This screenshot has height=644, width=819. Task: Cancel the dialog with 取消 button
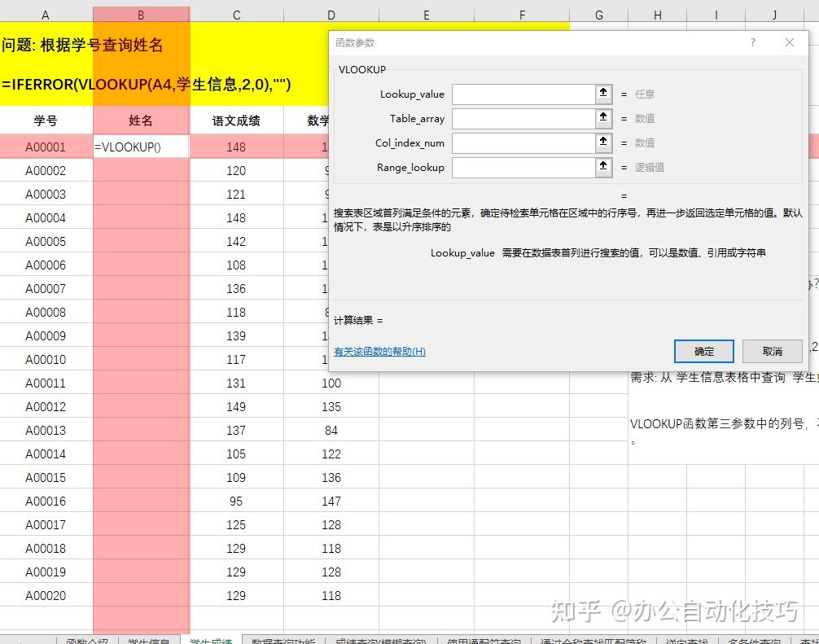771,351
